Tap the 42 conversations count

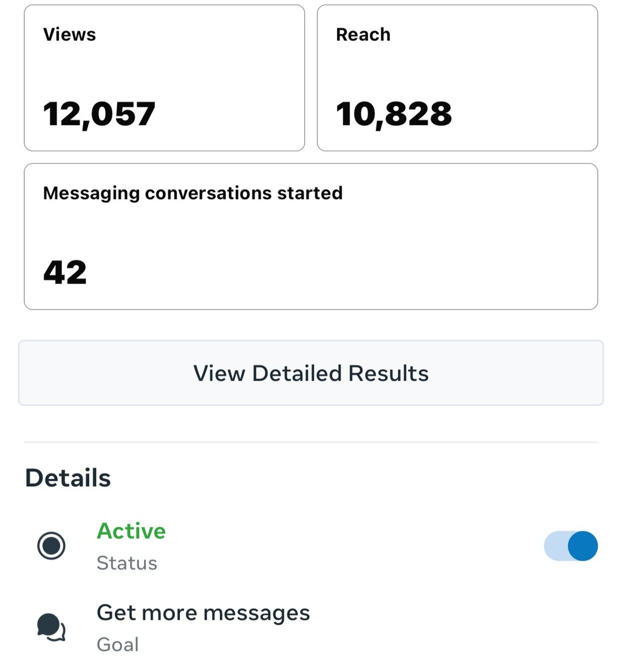[65, 272]
